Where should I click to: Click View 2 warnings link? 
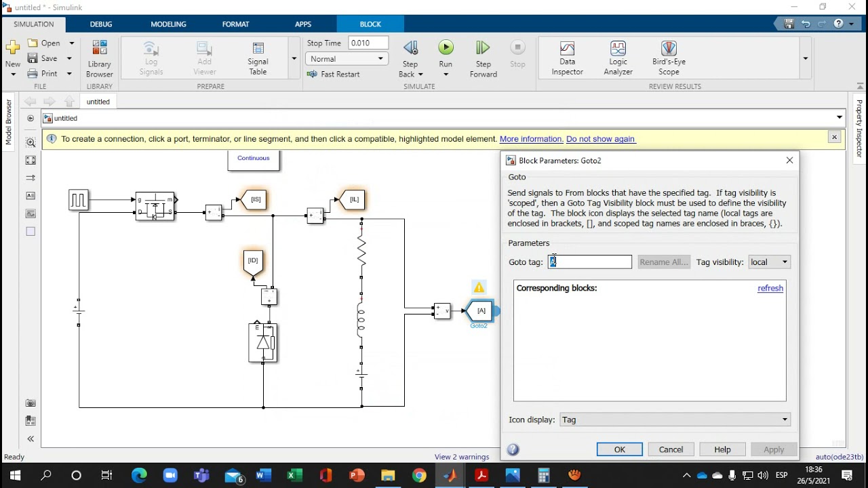(x=462, y=457)
